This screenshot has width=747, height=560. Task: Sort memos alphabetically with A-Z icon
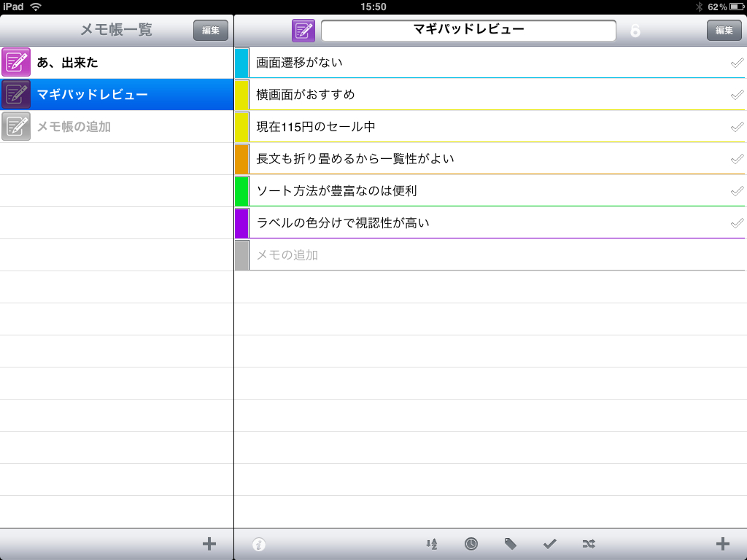click(x=432, y=544)
